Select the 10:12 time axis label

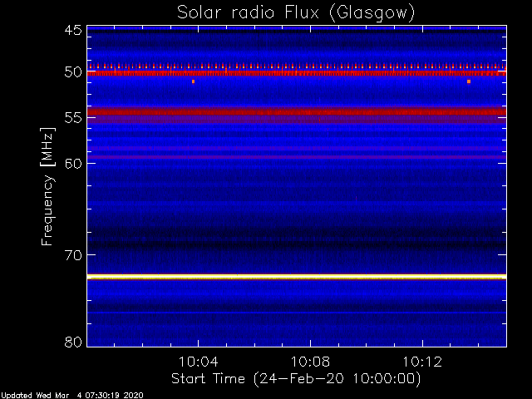422,362
